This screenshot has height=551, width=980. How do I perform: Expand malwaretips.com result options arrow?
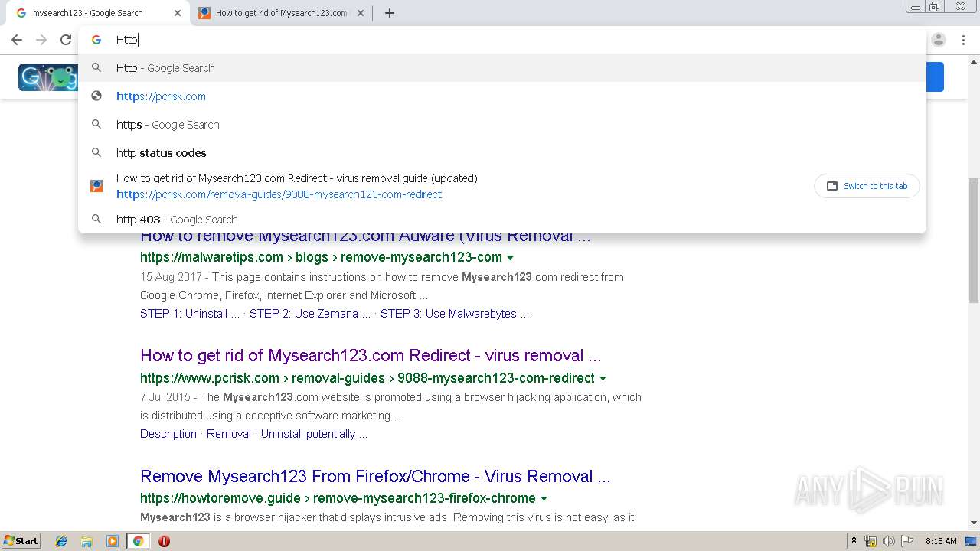pyautogui.click(x=511, y=258)
